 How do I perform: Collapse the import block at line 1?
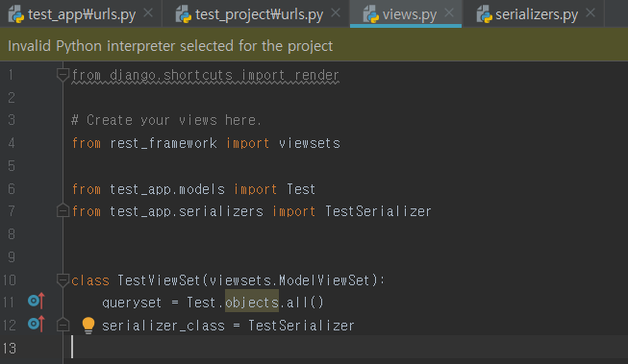[x=63, y=75]
